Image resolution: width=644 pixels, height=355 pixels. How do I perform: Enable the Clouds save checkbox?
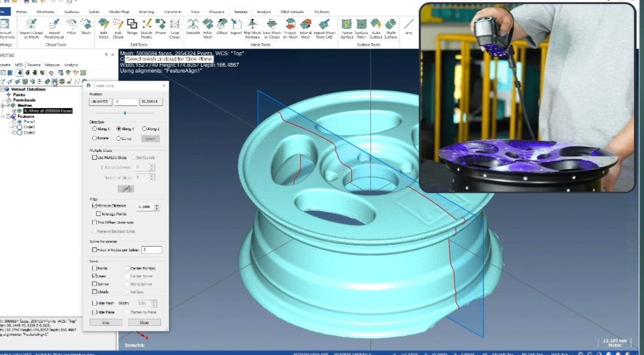tap(94, 292)
